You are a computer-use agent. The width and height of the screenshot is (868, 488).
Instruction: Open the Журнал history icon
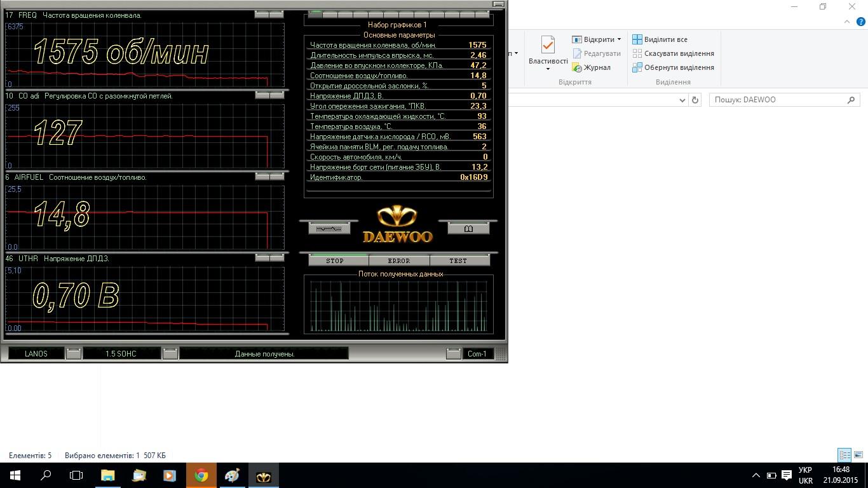click(578, 68)
